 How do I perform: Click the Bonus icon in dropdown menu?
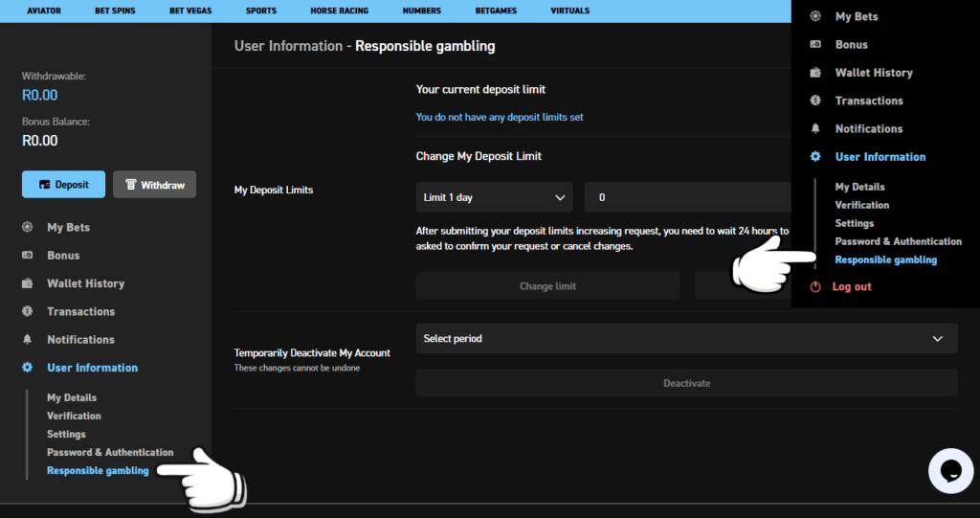815,44
